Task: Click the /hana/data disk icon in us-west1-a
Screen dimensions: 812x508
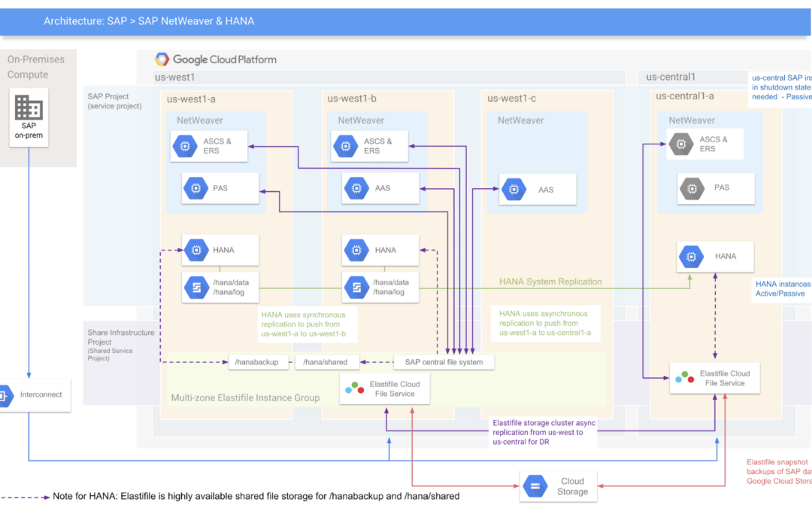Action: point(196,287)
